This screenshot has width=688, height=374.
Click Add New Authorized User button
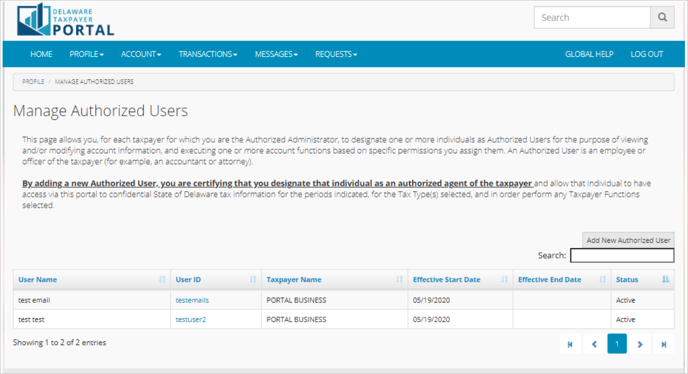pyautogui.click(x=628, y=240)
